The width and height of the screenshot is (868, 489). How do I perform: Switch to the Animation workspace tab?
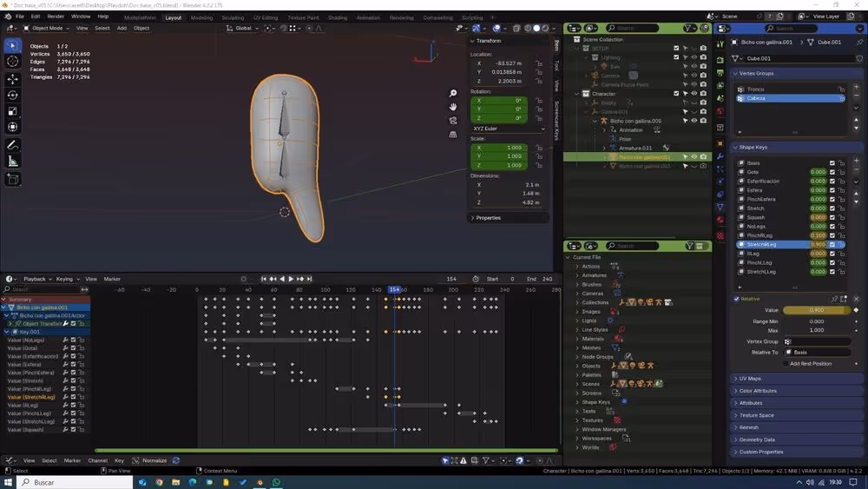tap(368, 17)
